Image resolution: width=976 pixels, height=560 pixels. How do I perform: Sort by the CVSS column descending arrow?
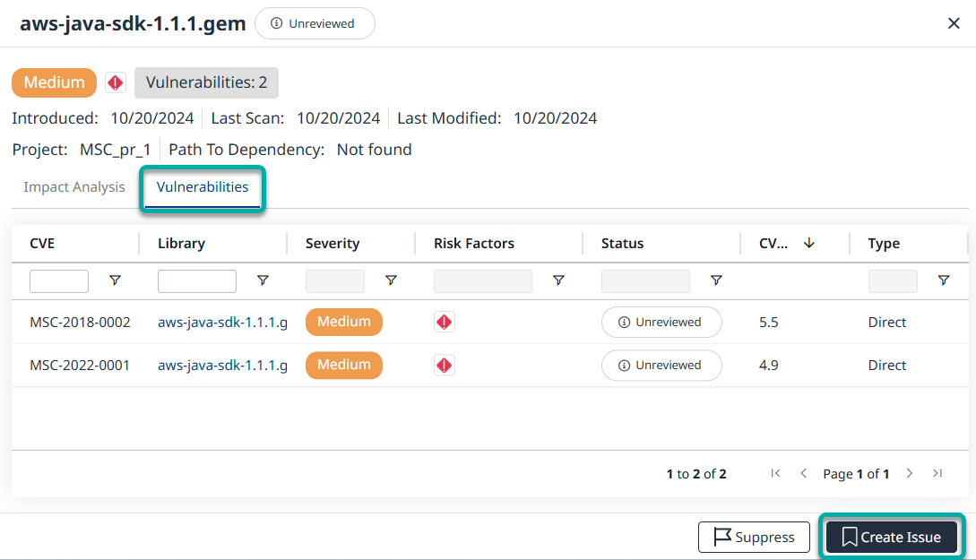[808, 243]
